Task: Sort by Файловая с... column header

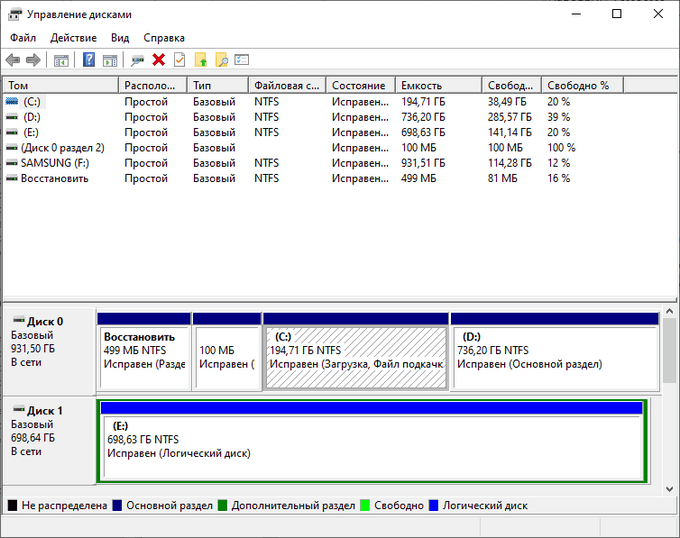Action: tap(288, 85)
